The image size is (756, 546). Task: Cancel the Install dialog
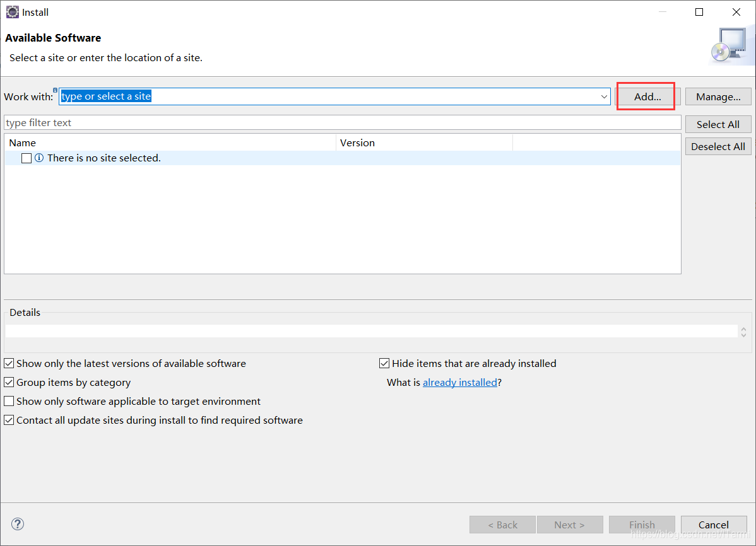(714, 525)
